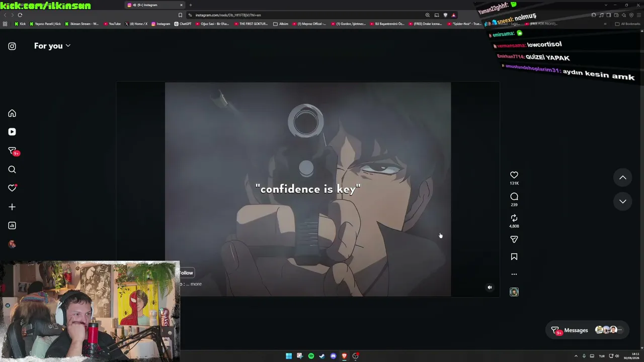644x362 pixels.
Task: Open the profile avatar in the sidebar
Action: [12, 244]
